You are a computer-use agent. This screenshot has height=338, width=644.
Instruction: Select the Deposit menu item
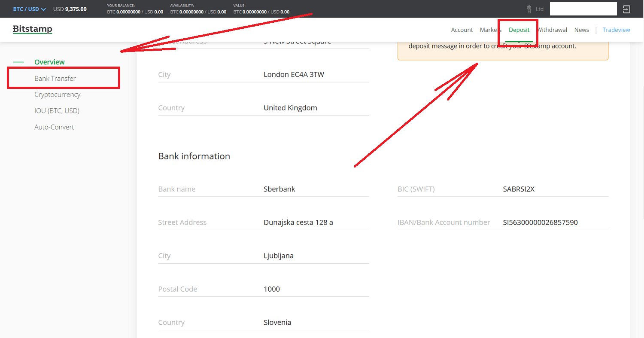click(519, 30)
